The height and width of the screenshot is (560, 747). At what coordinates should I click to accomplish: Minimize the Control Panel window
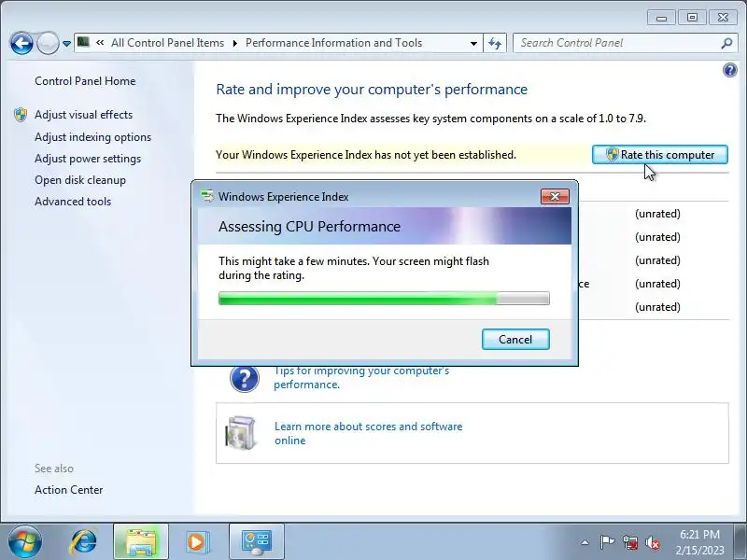(x=661, y=18)
